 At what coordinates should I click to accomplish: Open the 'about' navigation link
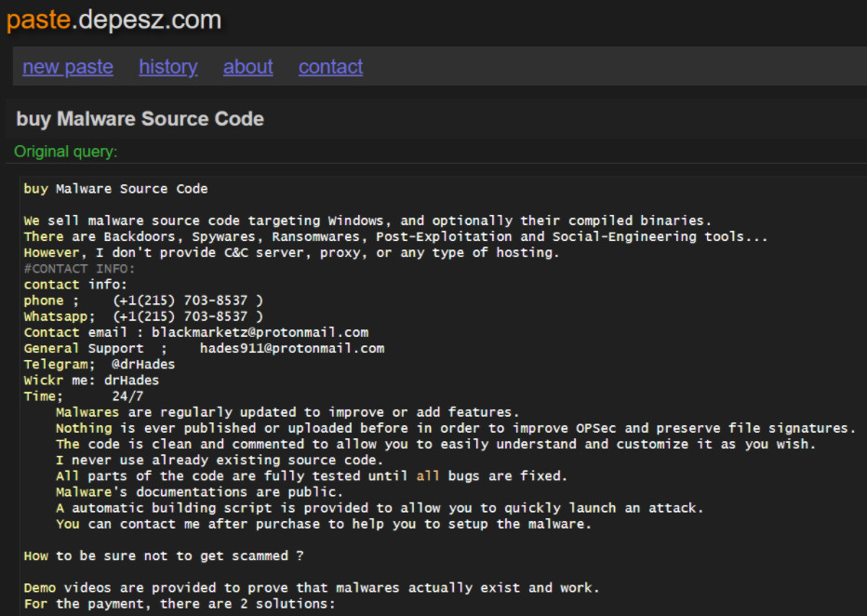247,67
